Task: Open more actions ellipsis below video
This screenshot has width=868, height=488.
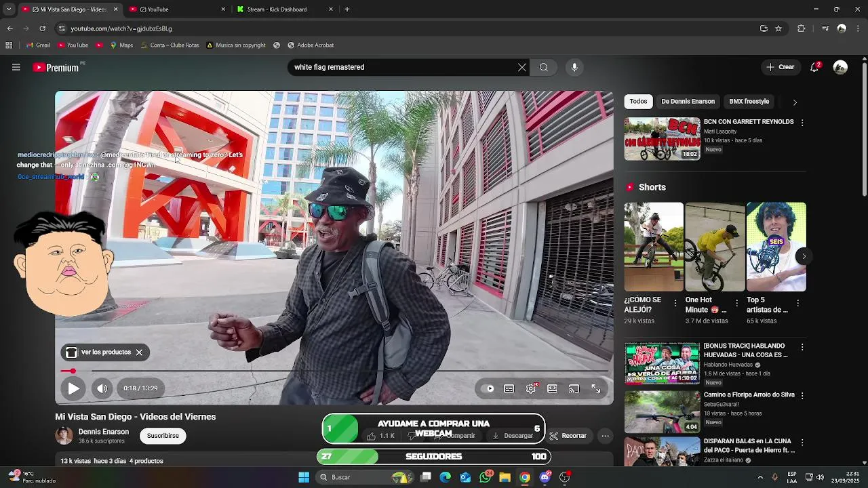Action: 606,436
